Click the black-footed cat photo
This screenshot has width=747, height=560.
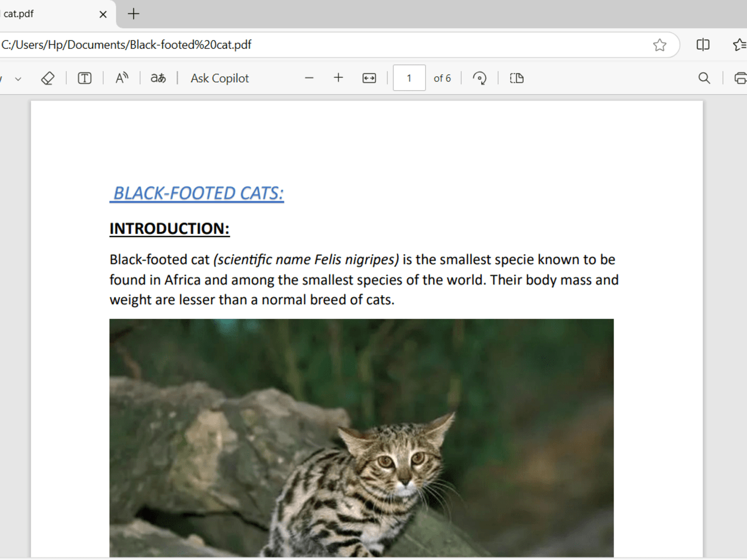pos(362,438)
